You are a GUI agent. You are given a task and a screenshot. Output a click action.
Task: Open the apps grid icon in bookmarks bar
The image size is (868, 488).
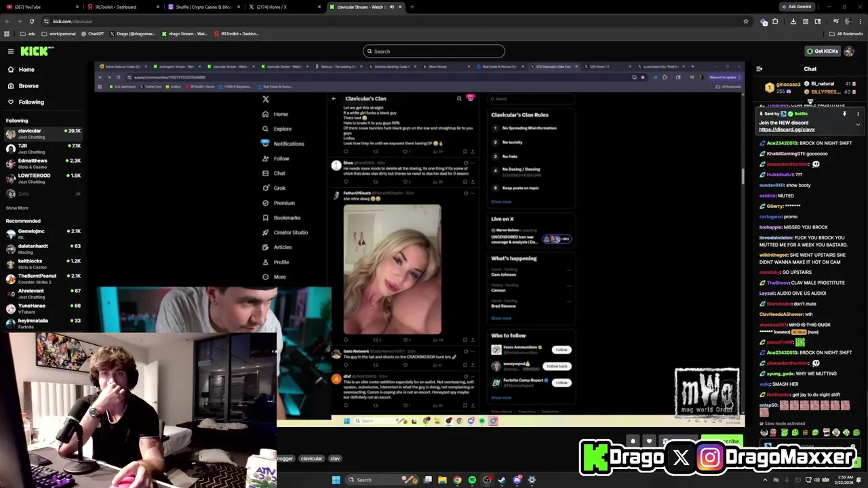tap(7, 33)
